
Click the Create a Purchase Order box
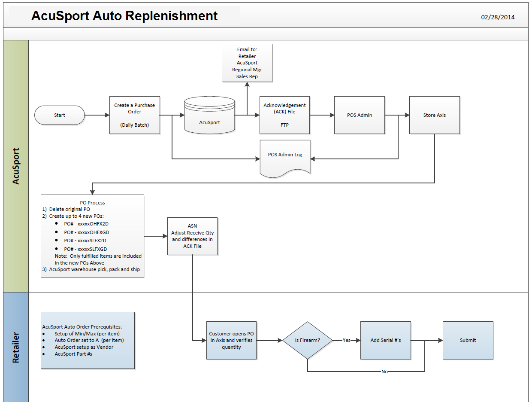(135, 115)
